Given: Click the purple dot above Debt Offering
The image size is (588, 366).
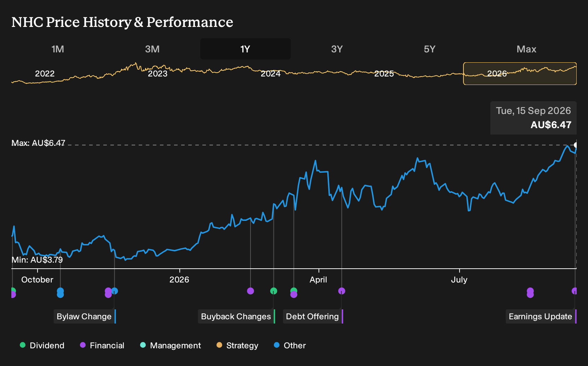Looking at the screenshot, I should 341,291.
